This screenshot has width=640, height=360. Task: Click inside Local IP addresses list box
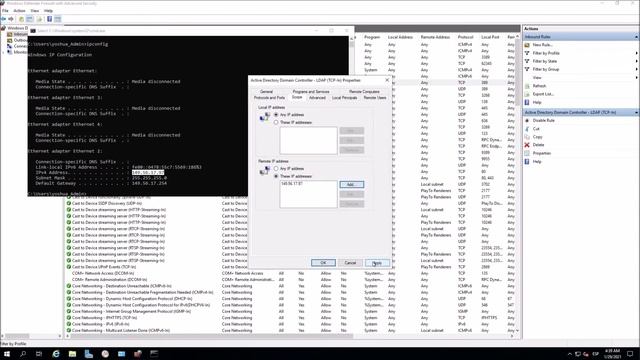308,141
